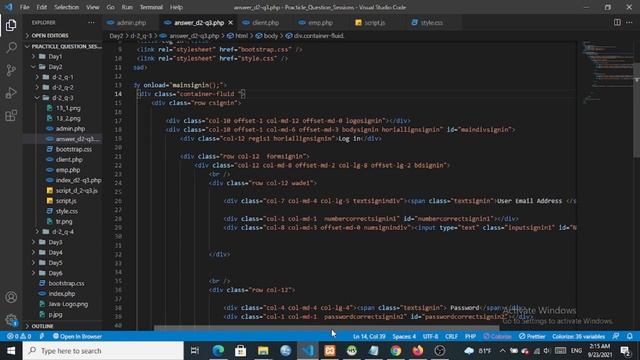This screenshot has width=640, height=360.
Task: Click Windows taskbar search box
Action: click(103, 351)
